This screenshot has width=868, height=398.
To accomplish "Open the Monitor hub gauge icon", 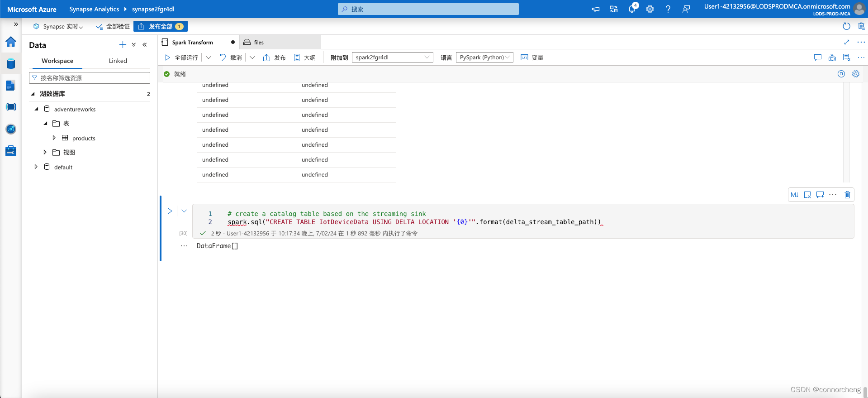I will [11, 129].
